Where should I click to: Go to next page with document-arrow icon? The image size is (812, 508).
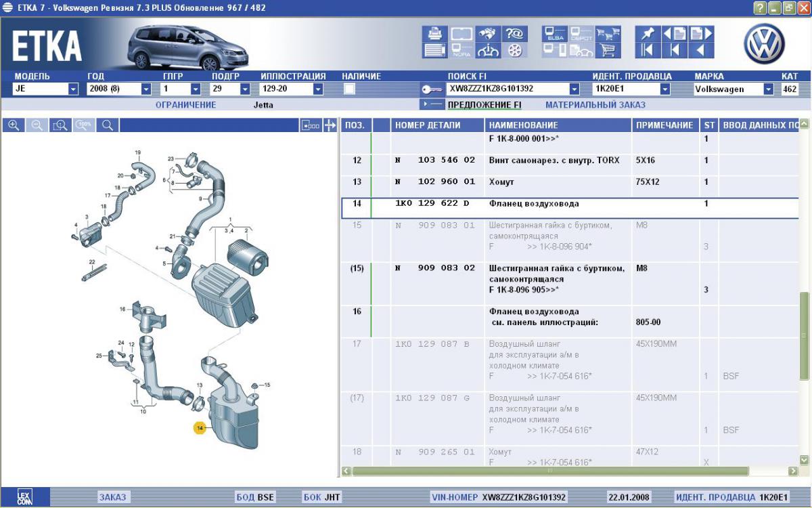[x=701, y=34]
